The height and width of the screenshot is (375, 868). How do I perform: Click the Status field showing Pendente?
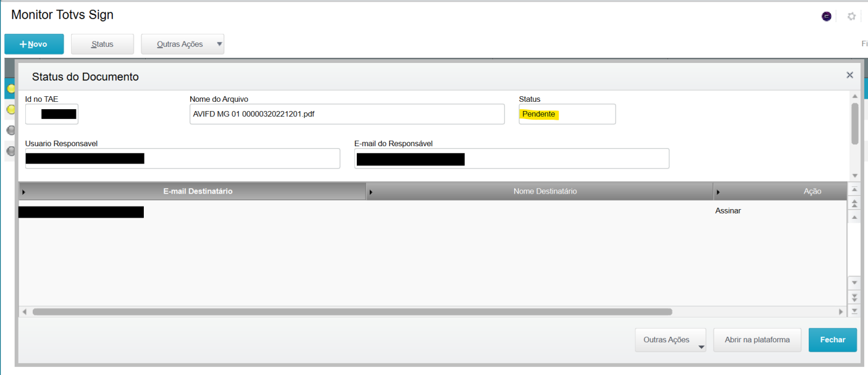pyautogui.click(x=567, y=114)
